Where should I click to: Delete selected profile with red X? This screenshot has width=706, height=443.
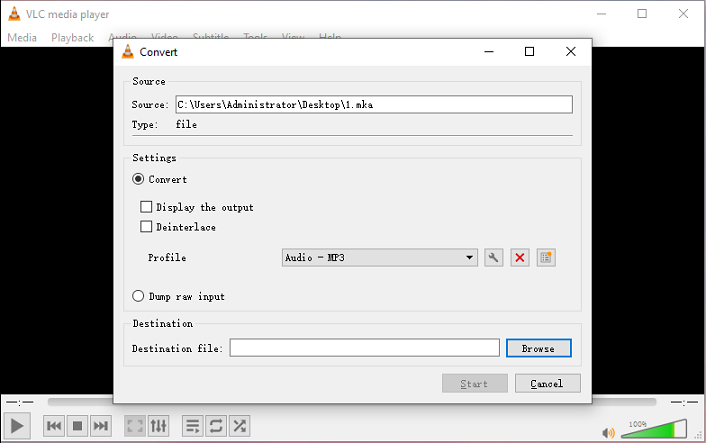(520, 258)
